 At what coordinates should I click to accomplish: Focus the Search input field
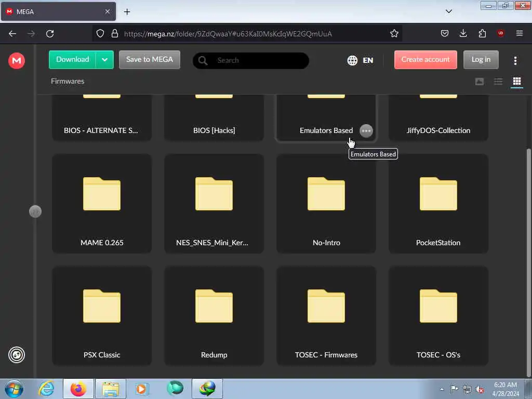251,60
